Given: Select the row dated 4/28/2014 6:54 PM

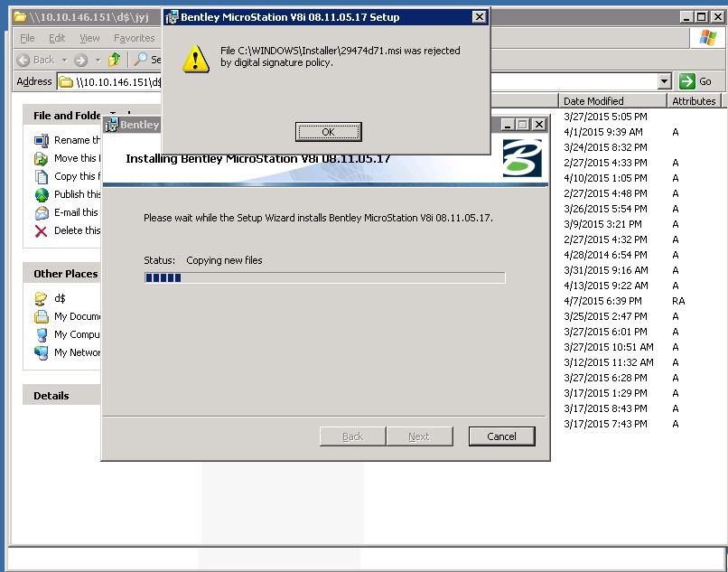Looking at the screenshot, I should point(605,255).
